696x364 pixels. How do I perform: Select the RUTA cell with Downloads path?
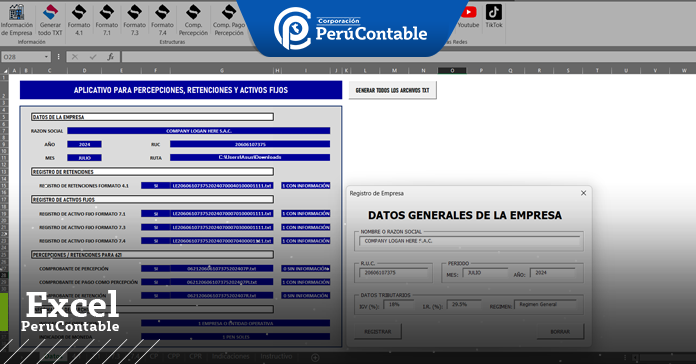click(250, 158)
